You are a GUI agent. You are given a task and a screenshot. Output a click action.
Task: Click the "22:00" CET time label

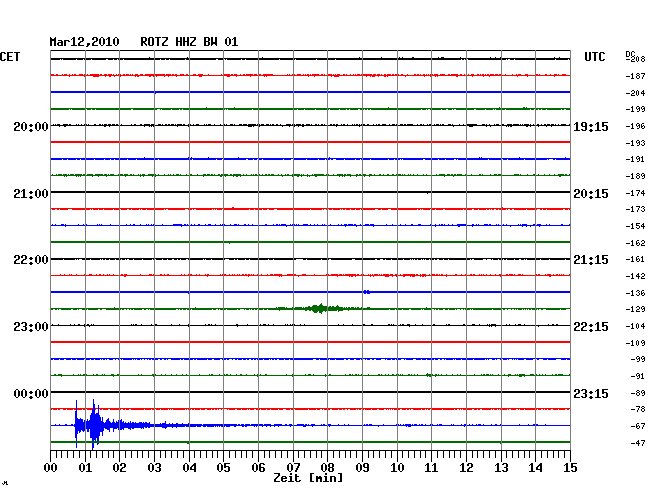tap(31, 260)
